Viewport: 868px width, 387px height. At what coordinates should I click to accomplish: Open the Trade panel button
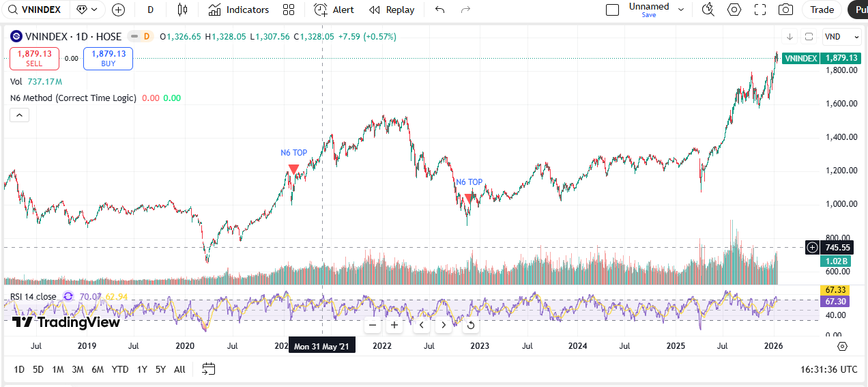click(822, 10)
